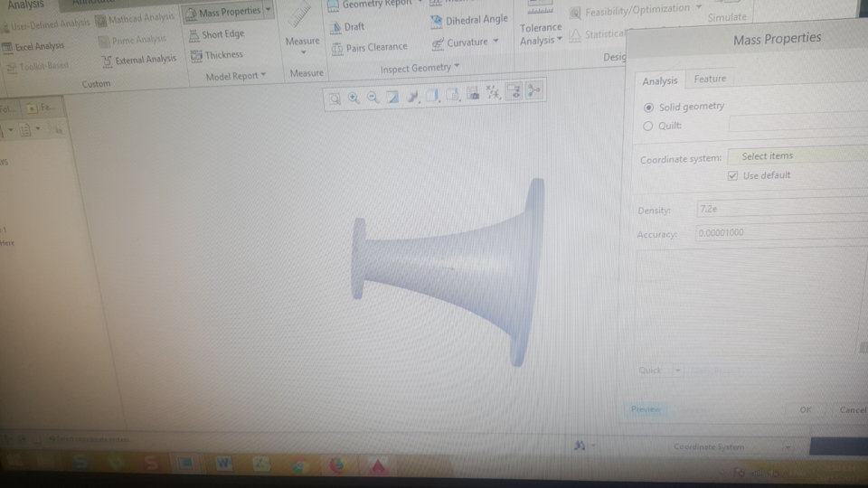Click Mathcad Analysis
868x488 pixels.
coord(135,19)
